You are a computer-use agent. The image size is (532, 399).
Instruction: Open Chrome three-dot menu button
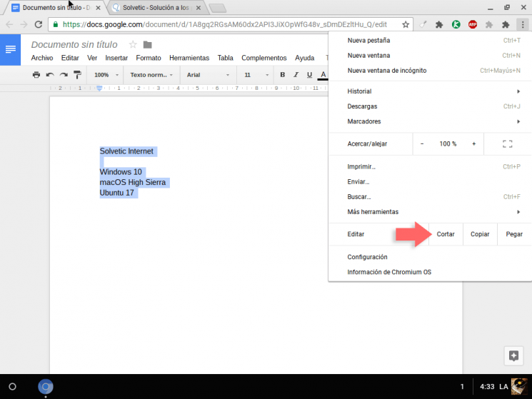click(x=523, y=24)
